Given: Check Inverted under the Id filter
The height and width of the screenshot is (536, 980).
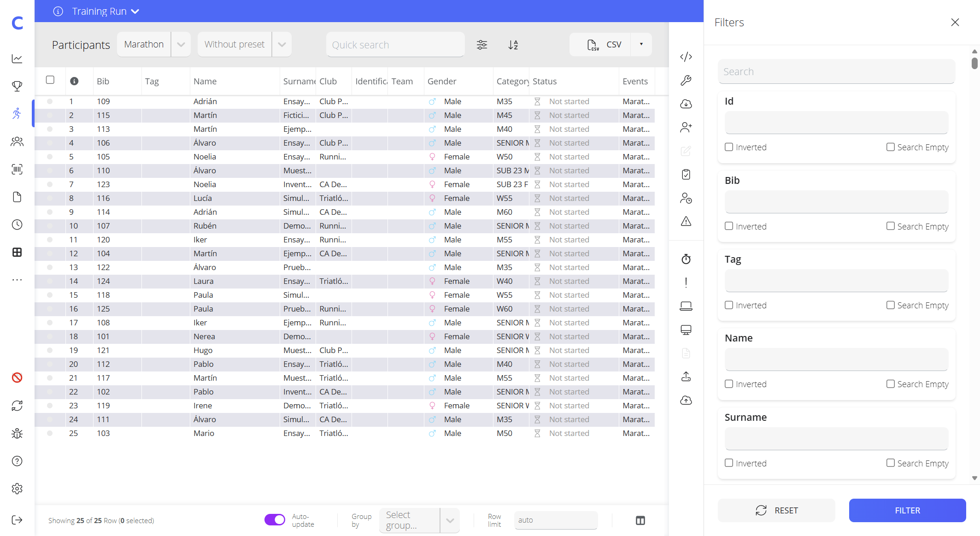Looking at the screenshot, I should (x=729, y=147).
